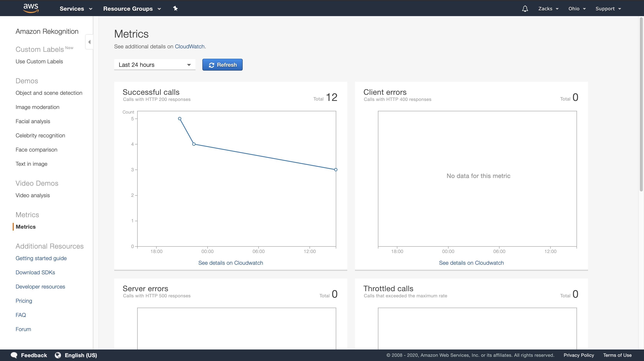Click the last data point on chart
The width and height of the screenshot is (644, 361).
click(x=335, y=170)
